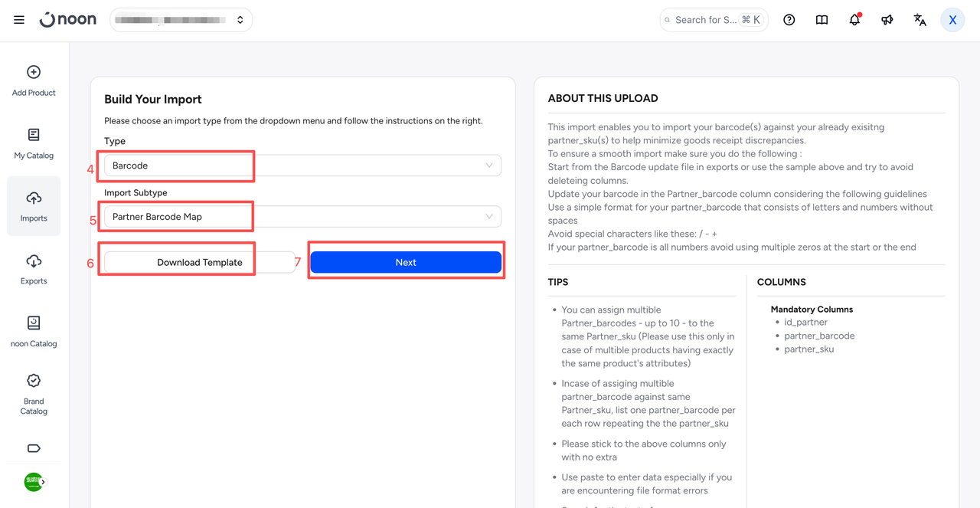
Task: Open the hamburger menu icon
Action: [19, 20]
